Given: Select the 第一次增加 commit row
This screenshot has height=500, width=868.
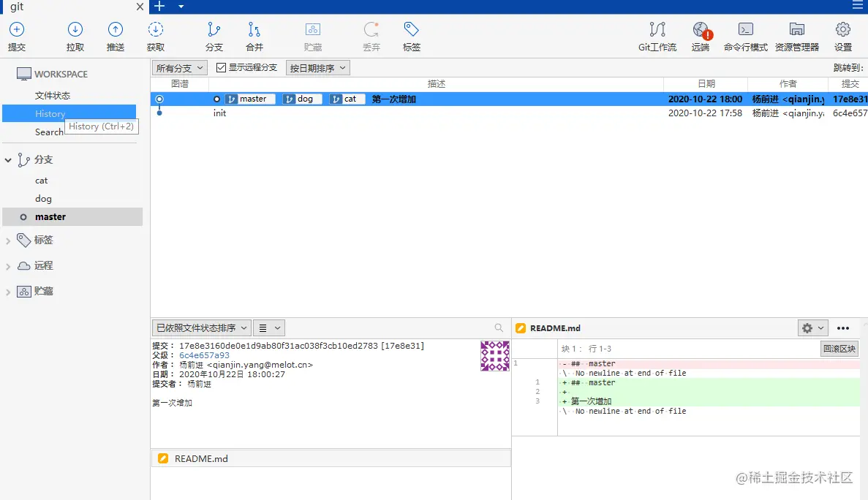Looking at the screenshot, I should (x=509, y=99).
